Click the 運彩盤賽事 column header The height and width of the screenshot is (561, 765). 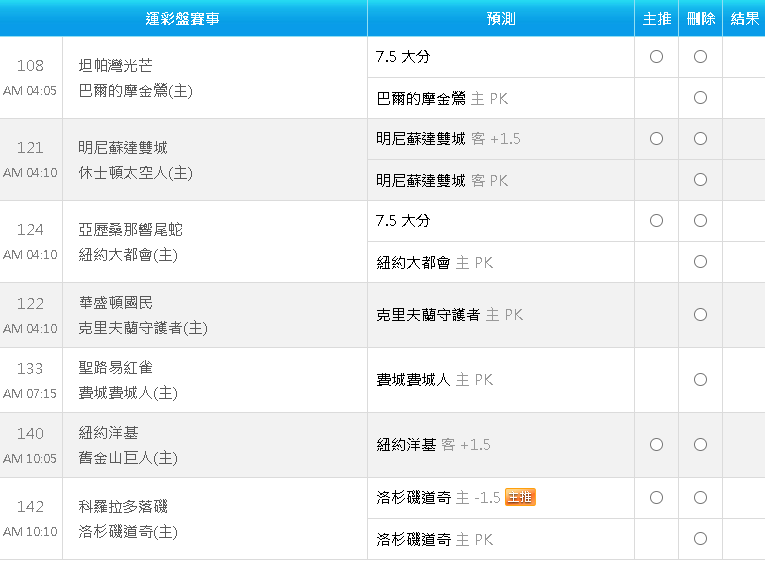pyautogui.click(x=182, y=19)
